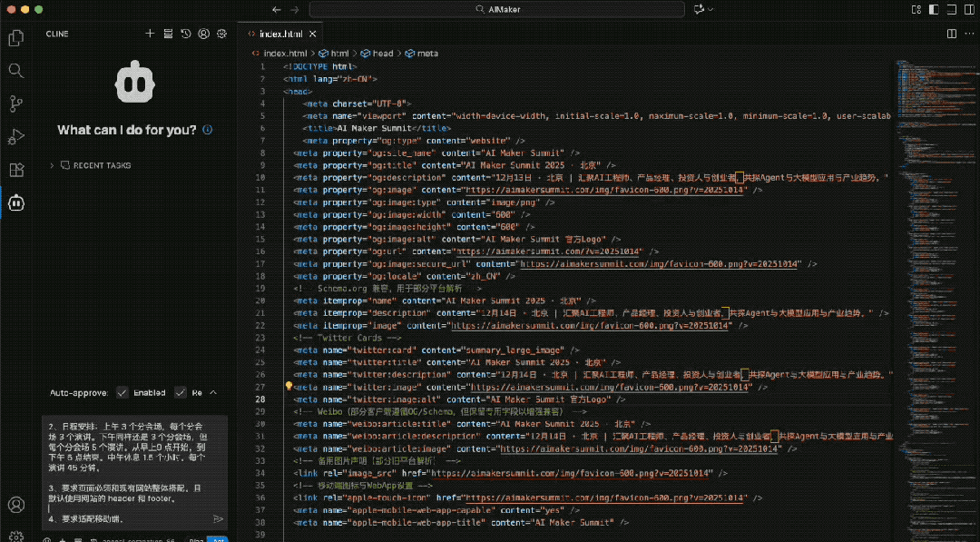The image size is (980, 542).
Task: Click the Cline robot icon in activity bar
Action: [x=15, y=203]
